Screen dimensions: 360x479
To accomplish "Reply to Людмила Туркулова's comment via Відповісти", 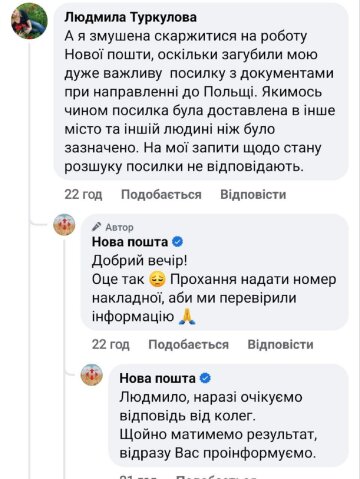I will click(253, 194).
